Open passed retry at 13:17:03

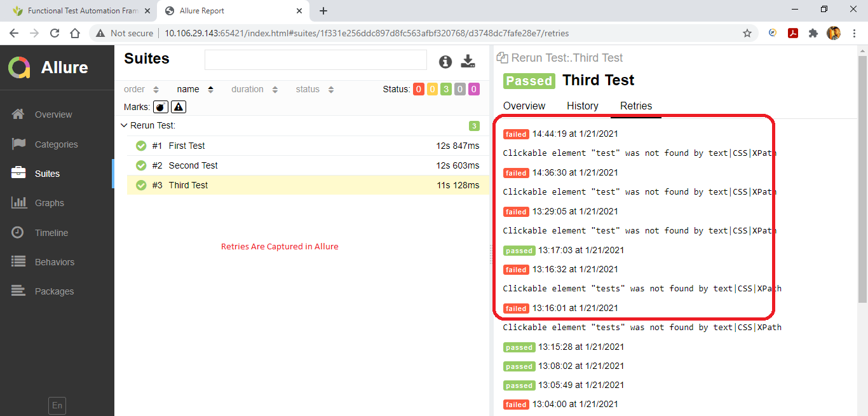point(564,250)
